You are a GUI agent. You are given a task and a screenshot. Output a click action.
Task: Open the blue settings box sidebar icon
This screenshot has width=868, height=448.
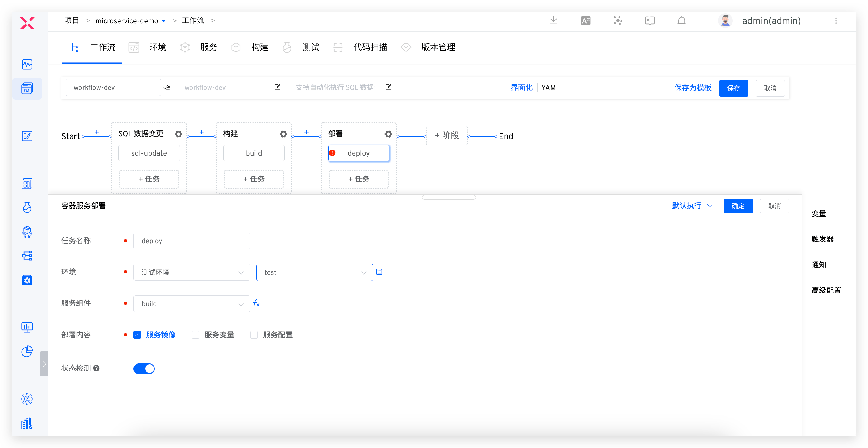tap(27, 280)
